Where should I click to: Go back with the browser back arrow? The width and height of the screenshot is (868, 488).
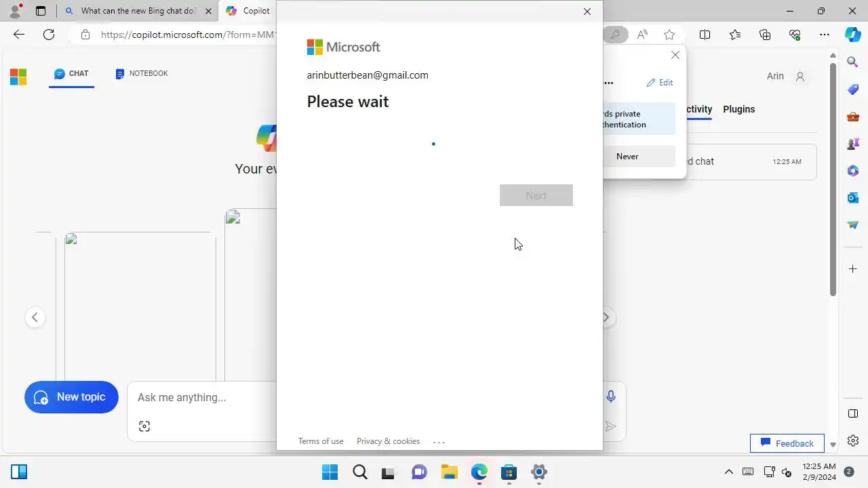pyautogui.click(x=19, y=35)
